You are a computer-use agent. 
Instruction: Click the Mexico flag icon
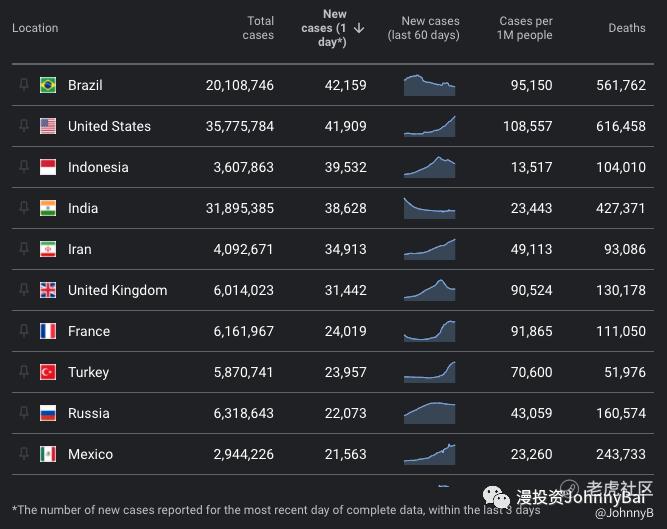click(48, 454)
